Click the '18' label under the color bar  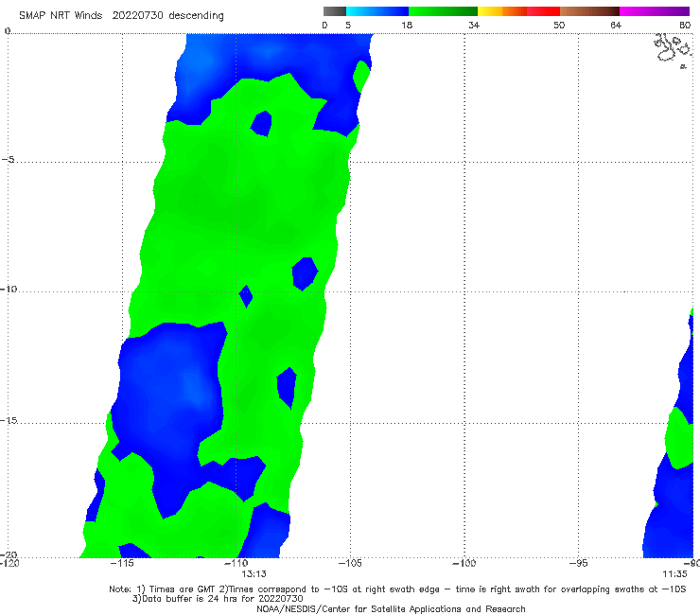coord(407,25)
